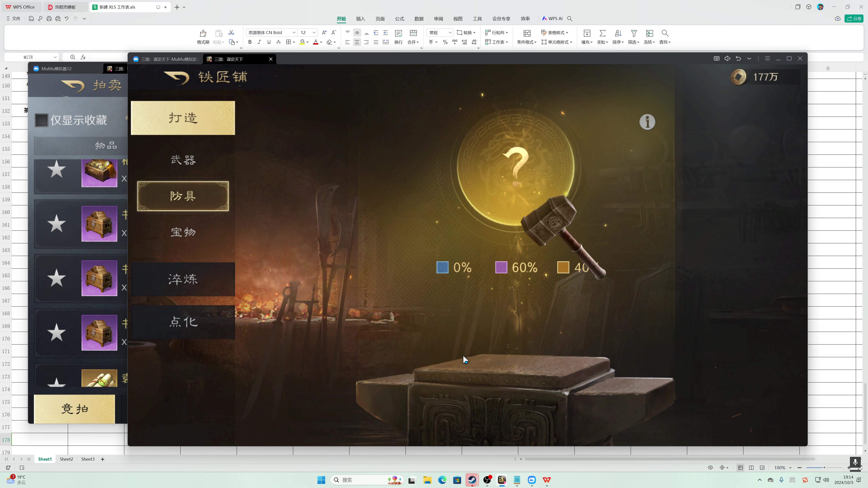Click the fx insert function icon
Viewport: 868px width, 488px height.
point(83,57)
